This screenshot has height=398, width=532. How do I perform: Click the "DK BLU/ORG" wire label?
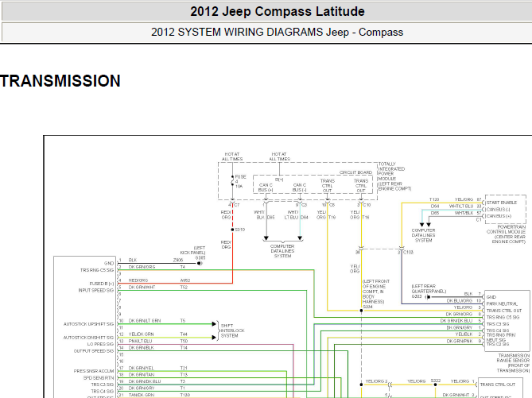460,301
